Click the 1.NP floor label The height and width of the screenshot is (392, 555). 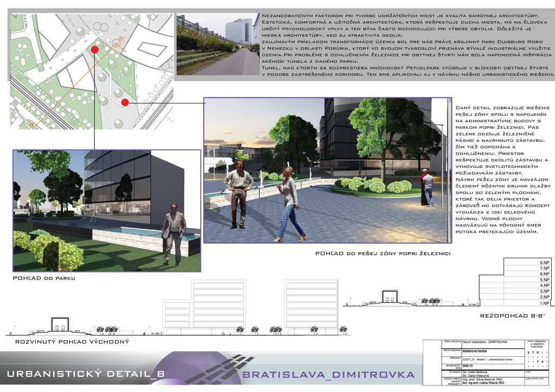tap(544, 303)
